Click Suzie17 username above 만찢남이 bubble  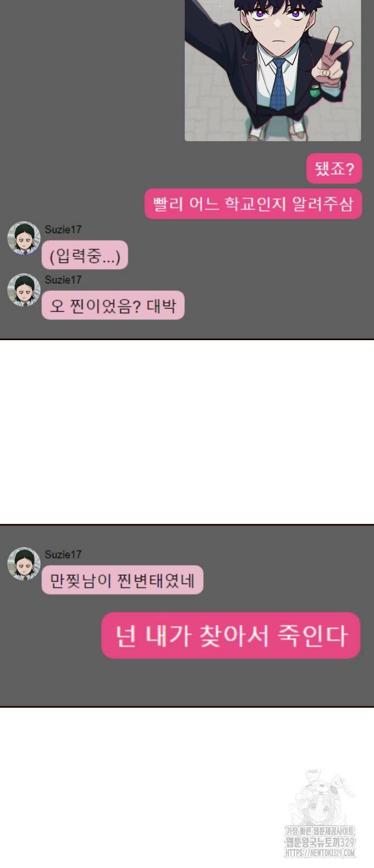point(63,554)
